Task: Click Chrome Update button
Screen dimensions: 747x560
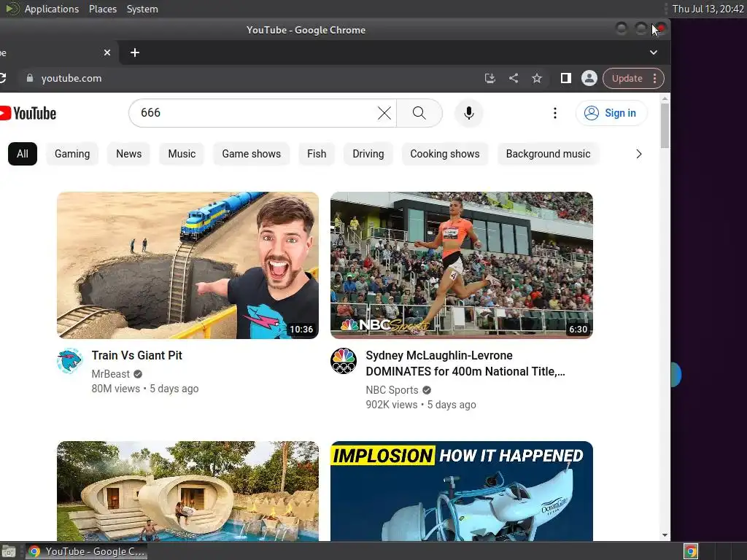Action: pos(627,78)
